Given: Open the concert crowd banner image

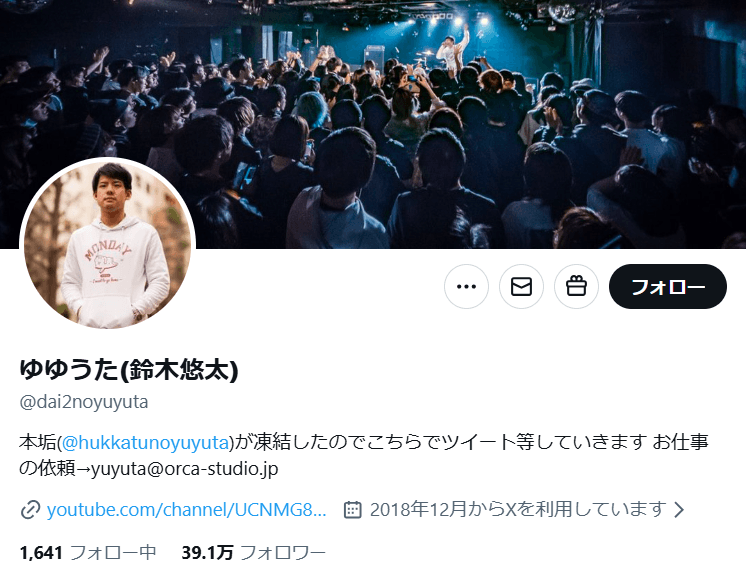Looking at the screenshot, I should [373, 124].
